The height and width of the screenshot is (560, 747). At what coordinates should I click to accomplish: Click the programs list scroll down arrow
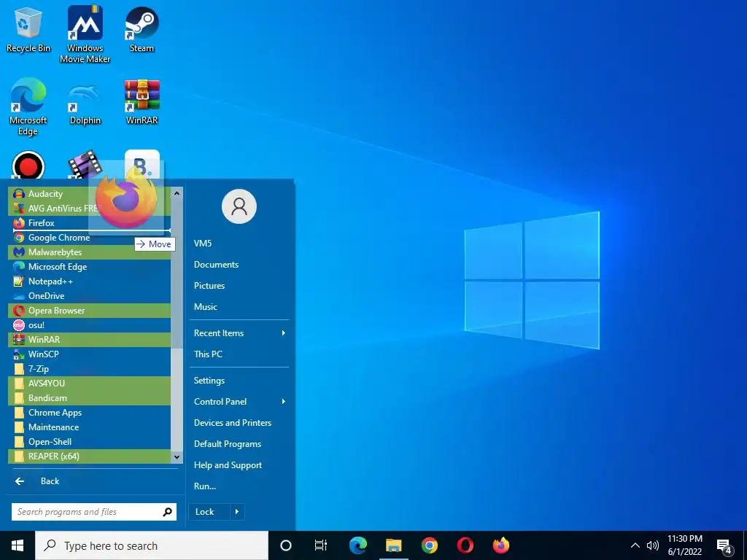(x=177, y=457)
